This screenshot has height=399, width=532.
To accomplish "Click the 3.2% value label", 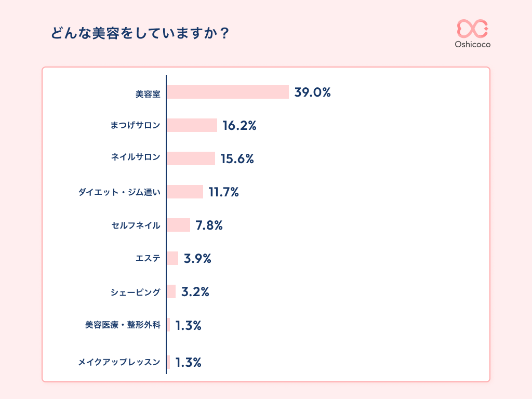I will (195, 292).
